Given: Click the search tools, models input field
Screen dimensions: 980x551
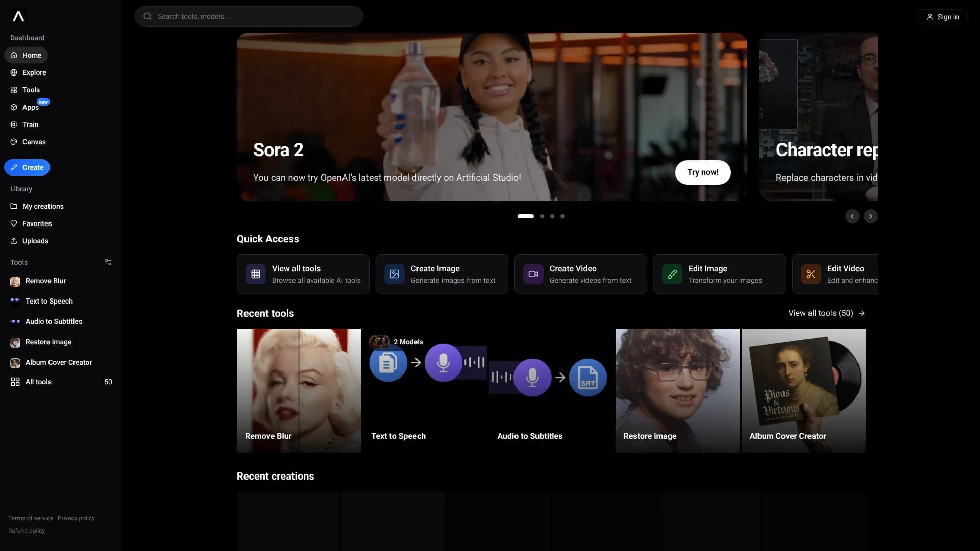Looking at the screenshot, I should click(249, 16).
